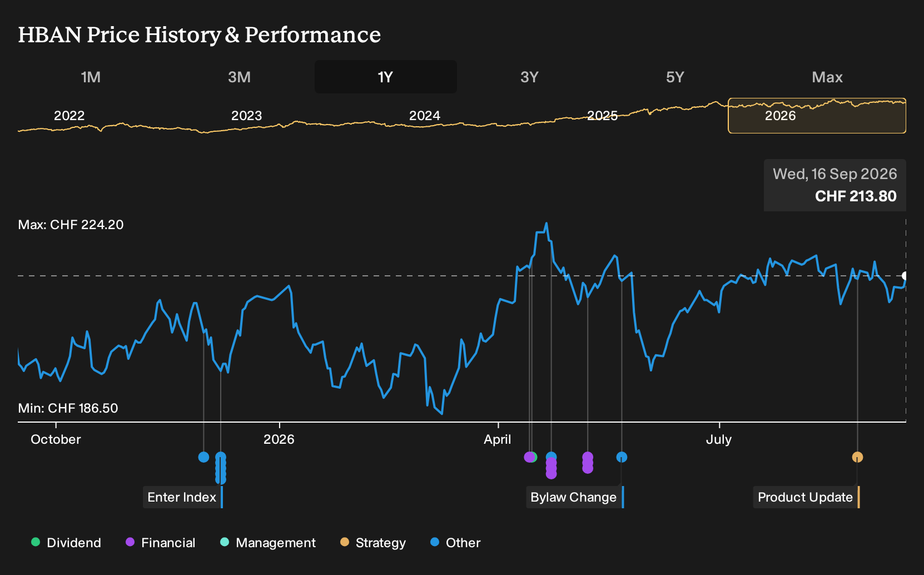Click the single blue event dot before Enter Index
This screenshot has width=924, height=575.
click(x=203, y=457)
